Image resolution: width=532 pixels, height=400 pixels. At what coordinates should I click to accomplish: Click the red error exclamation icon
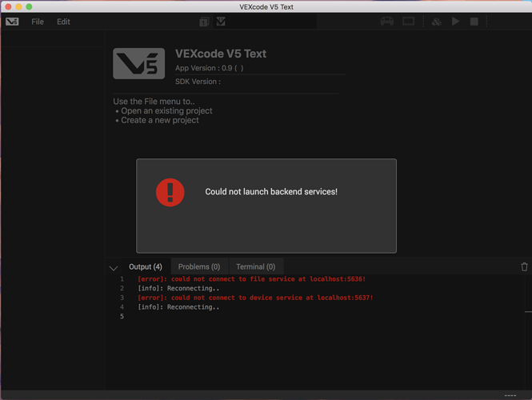tap(170, 192)
